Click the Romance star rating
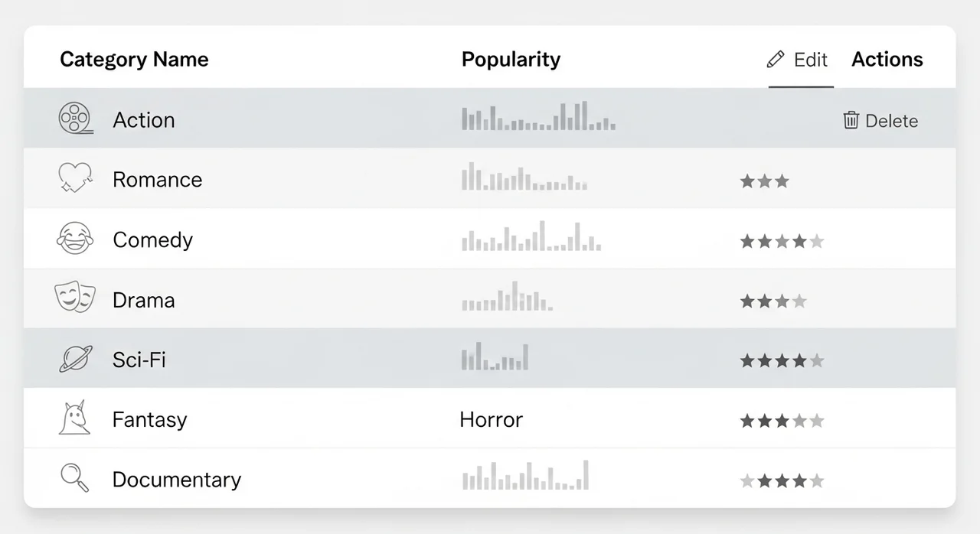The width and height of the screenshot is (980, 534). coord(764,181)
